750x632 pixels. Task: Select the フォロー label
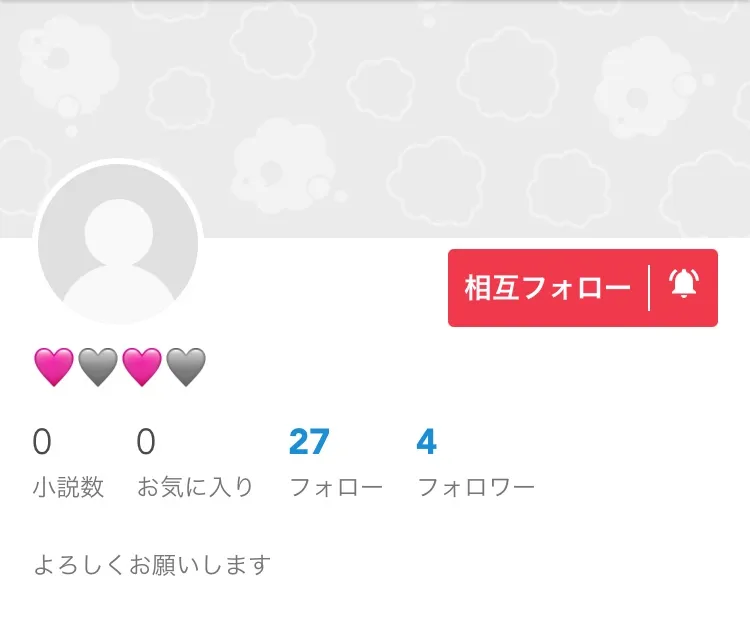click(x=336, y=488)
